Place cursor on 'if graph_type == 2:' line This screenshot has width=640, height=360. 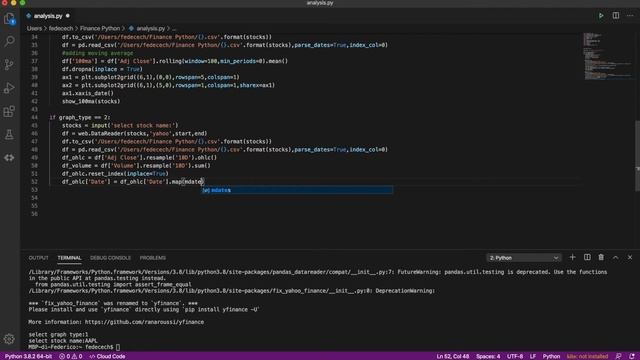80,118
